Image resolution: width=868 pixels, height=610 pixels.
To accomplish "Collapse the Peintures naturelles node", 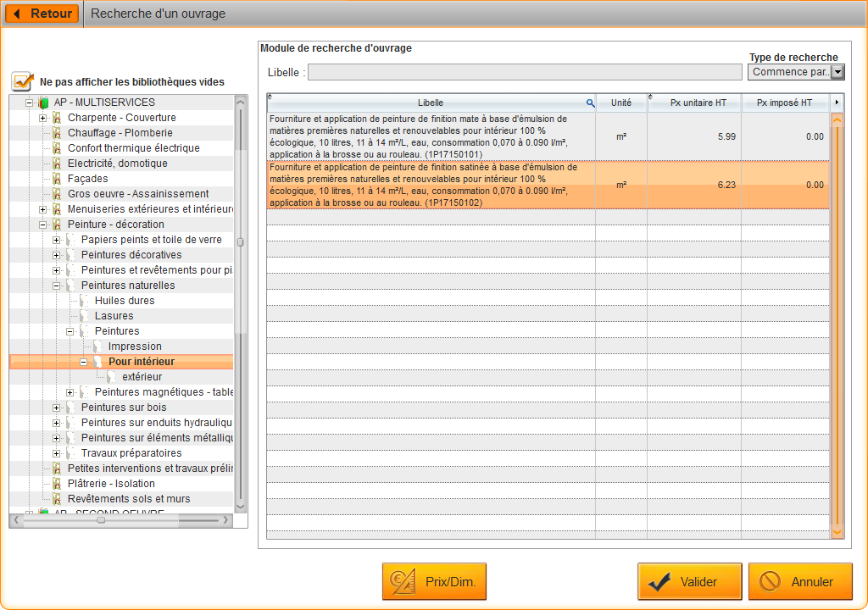I will point(57,286).
